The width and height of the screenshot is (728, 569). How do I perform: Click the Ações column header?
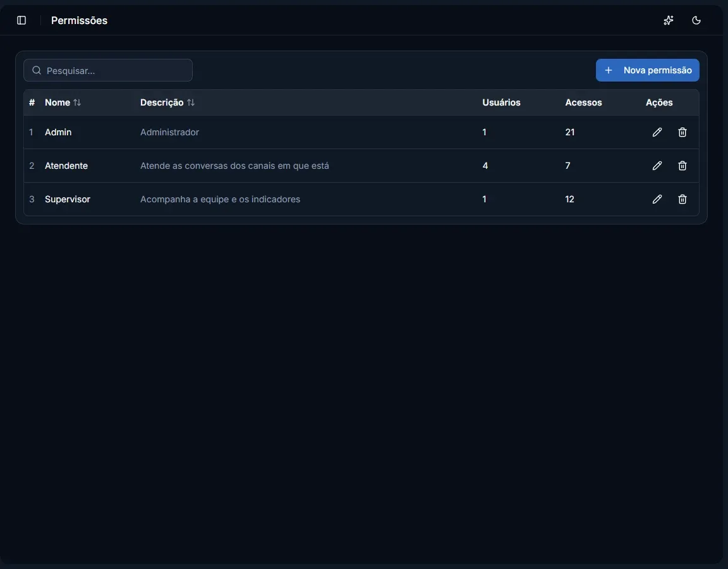[659, 102]
